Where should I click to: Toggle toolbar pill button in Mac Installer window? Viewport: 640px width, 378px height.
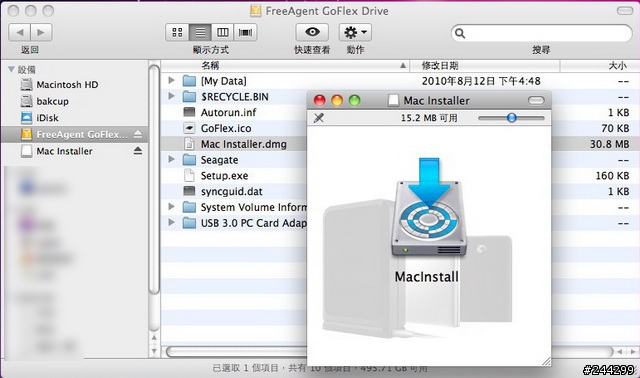tap(536, 100)
